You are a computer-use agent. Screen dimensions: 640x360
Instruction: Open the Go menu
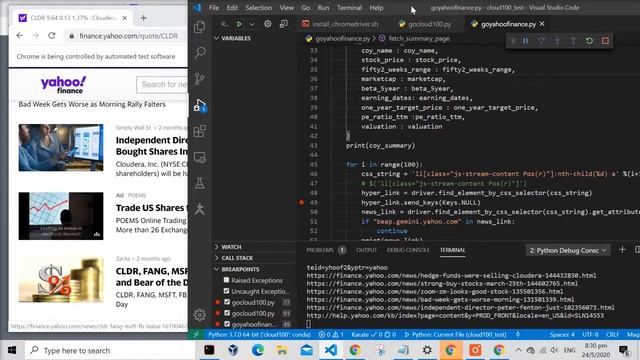point(306,8)
